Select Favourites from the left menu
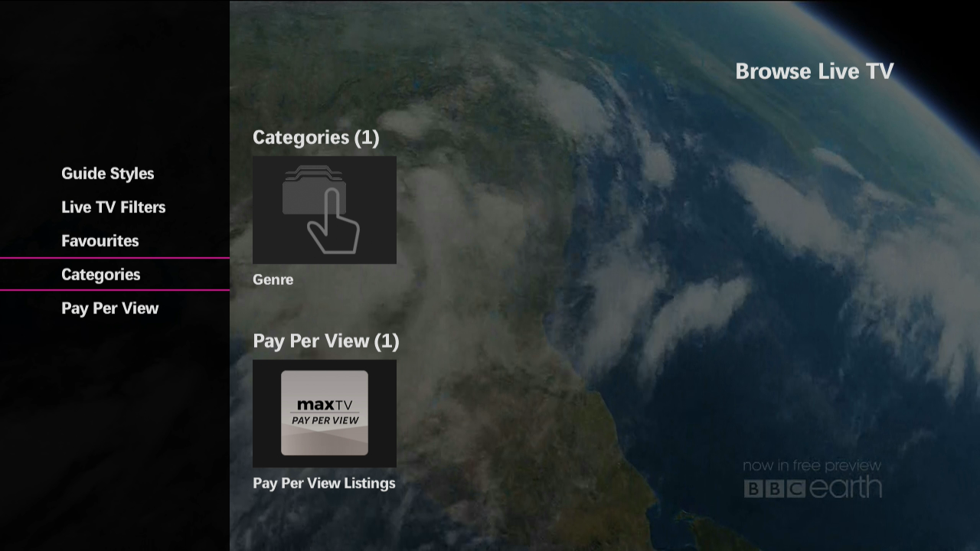This screenshot has width=980, height=551. (100, 240)
